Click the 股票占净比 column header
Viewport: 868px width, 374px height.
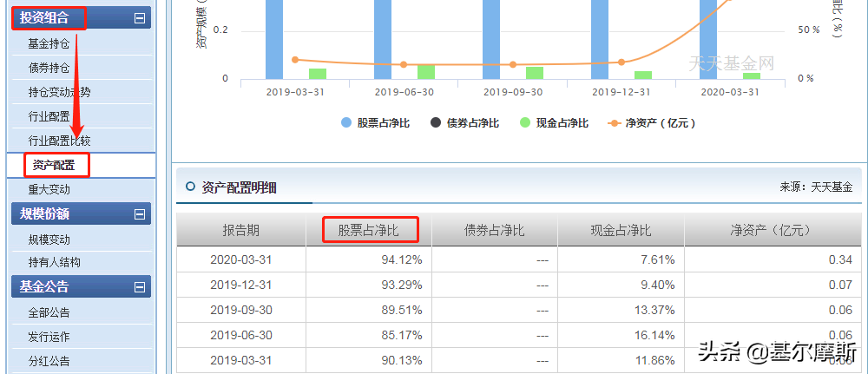coord(369,230)
